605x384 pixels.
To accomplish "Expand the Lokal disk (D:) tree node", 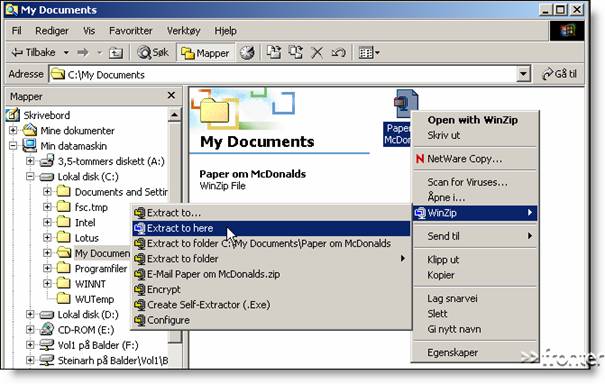I will pos(30,315).
